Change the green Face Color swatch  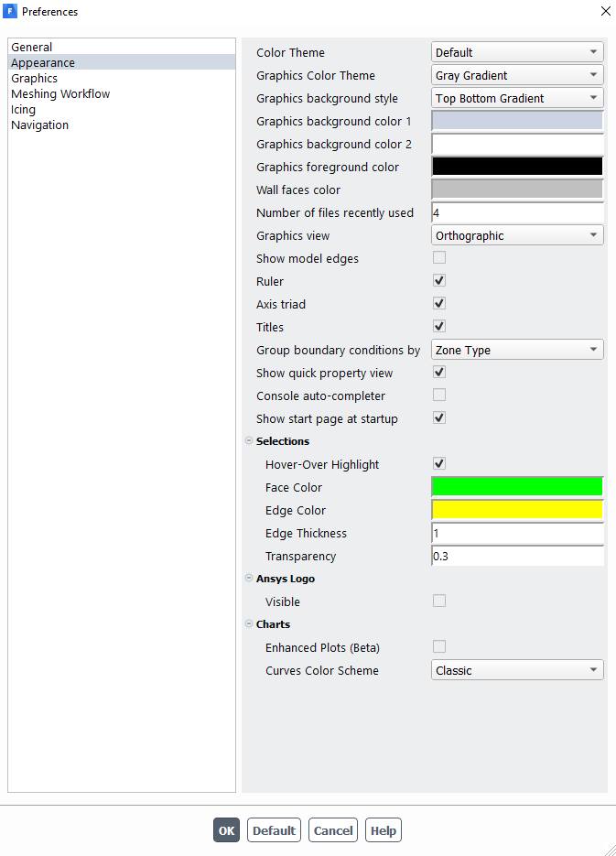[x=517, y=487]
